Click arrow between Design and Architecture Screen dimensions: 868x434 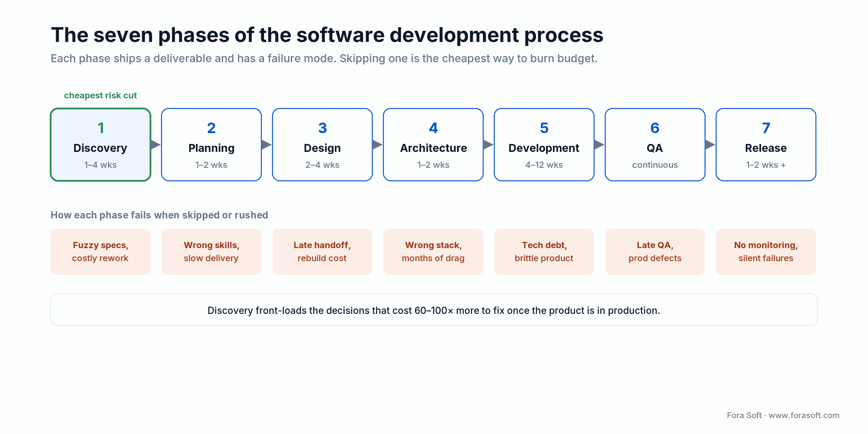tap(378, 145)
